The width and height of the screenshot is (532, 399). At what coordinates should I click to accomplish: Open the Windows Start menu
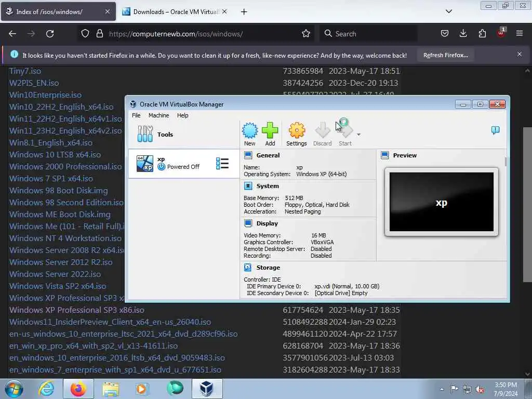coord(14,389)
